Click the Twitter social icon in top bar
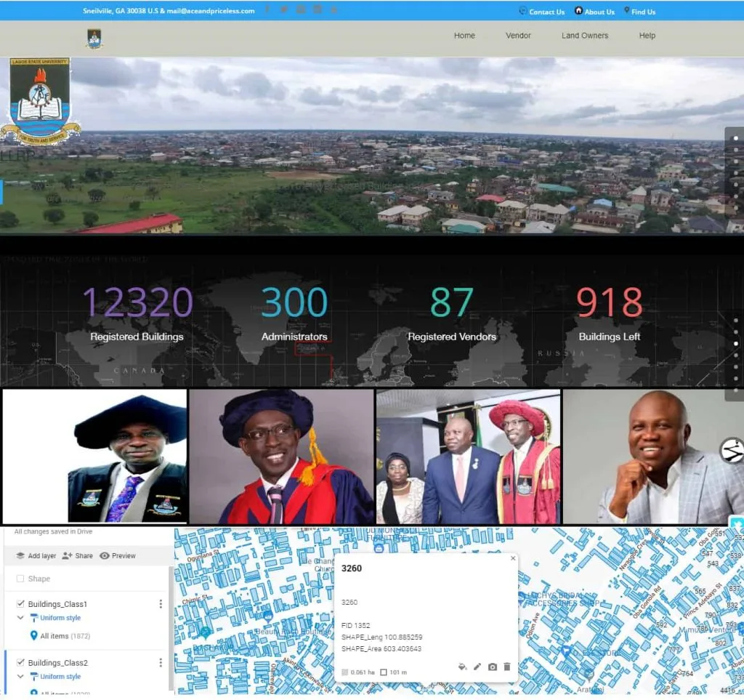Viewport: 744px width, 700px height. click(284, 9)
